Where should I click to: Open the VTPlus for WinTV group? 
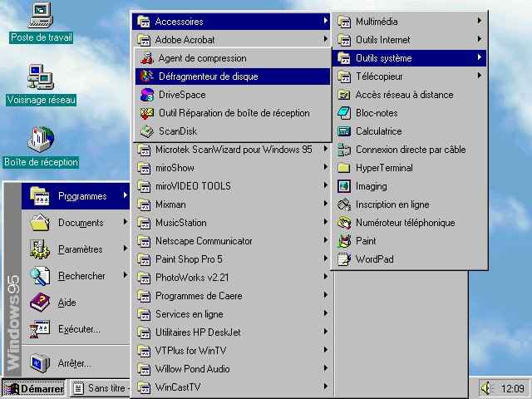(x=231, y=351)
